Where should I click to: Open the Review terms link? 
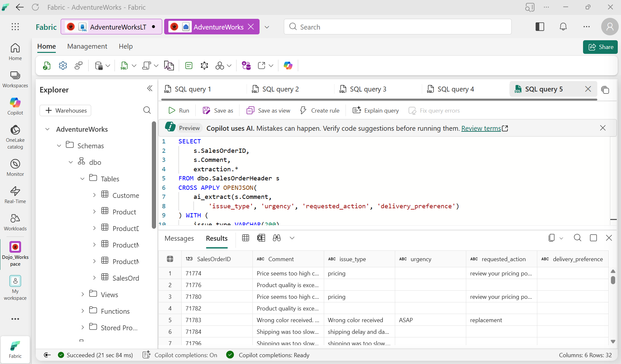tap(481, 128)
